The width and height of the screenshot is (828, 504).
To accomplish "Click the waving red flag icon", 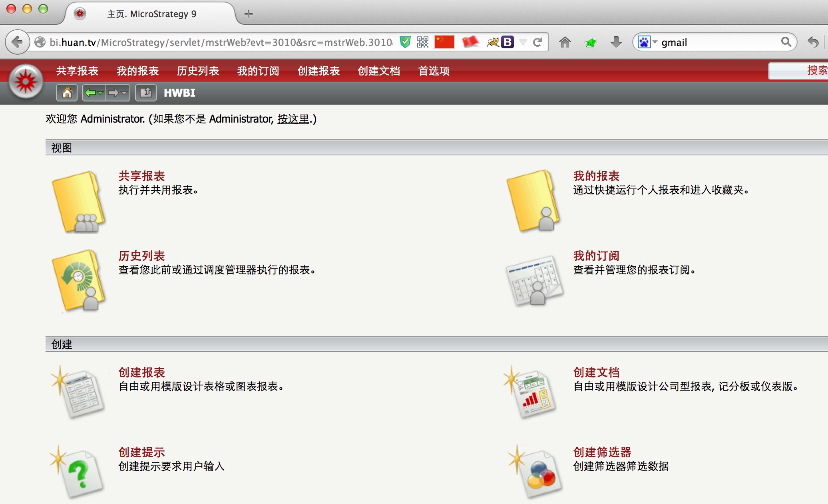I will coord(470,42).
